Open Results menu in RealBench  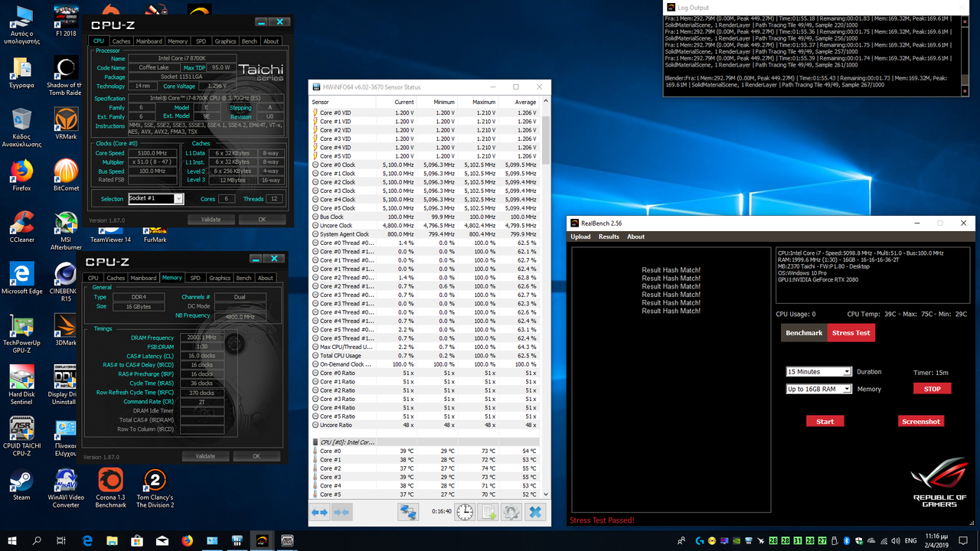pos(609,236)
